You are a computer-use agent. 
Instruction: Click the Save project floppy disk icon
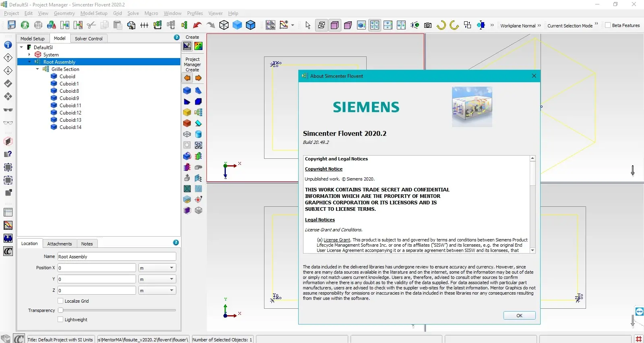click(12, 25)
